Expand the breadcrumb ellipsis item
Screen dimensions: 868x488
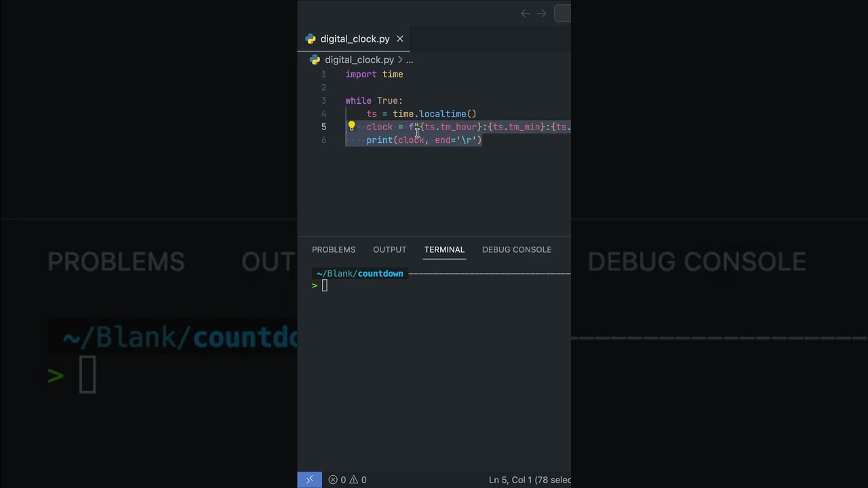click(x=409, y=60)
